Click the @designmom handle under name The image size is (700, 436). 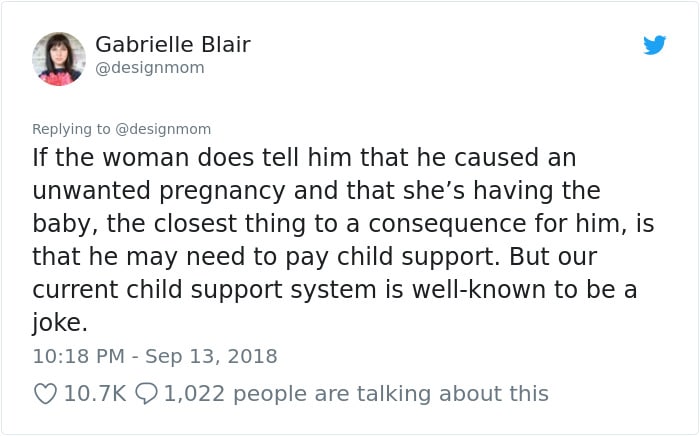[x=150, y=68]
